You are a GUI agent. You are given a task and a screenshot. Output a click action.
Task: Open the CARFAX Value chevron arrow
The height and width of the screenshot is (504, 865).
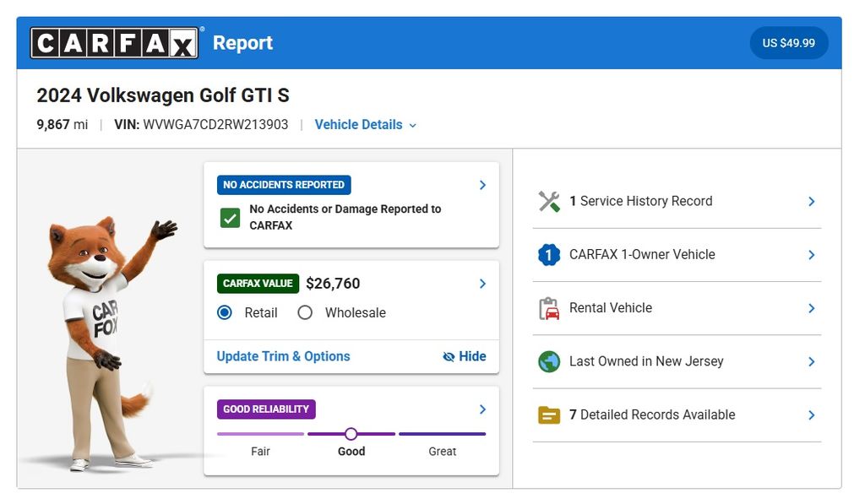tap(482, 284)
